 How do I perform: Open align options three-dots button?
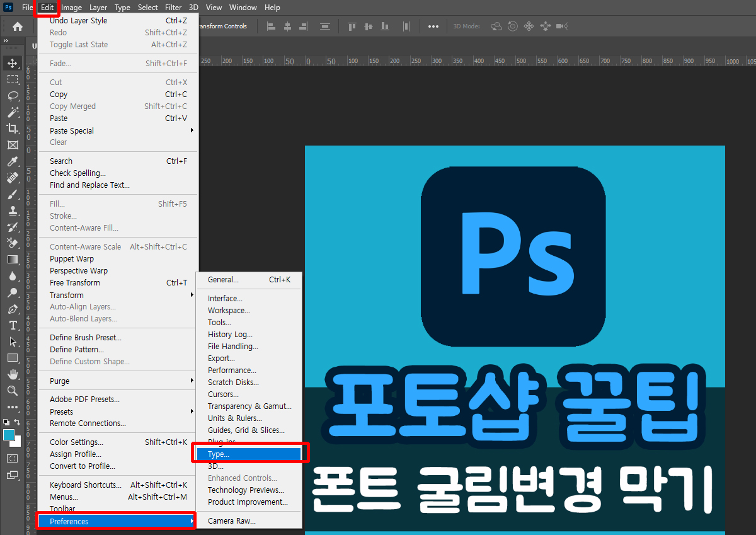(x=433, y=26)
